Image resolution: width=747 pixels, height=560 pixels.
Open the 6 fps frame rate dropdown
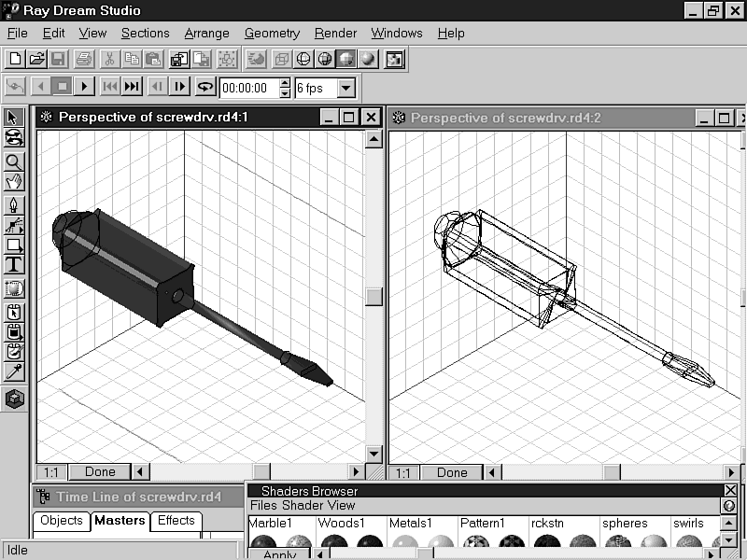tap(346, 89)
